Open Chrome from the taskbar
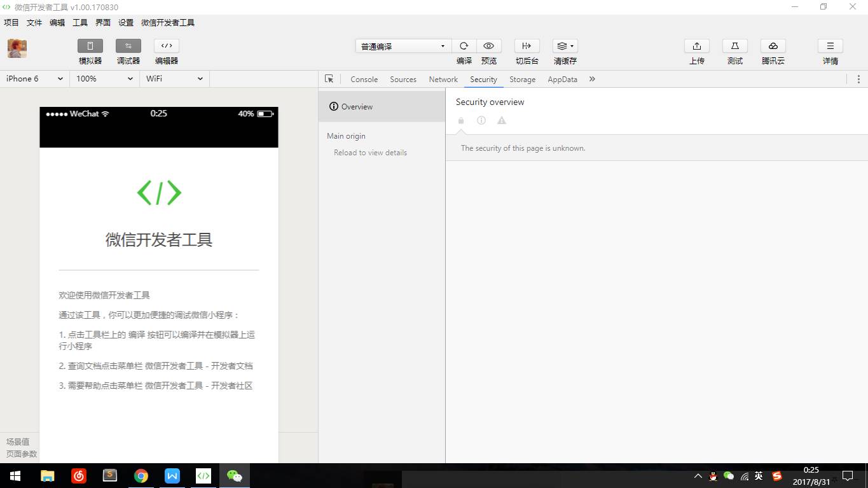Image resolution: width=868 pixels, height=488 pixels. pyautogui.click(x=141, y=476)
